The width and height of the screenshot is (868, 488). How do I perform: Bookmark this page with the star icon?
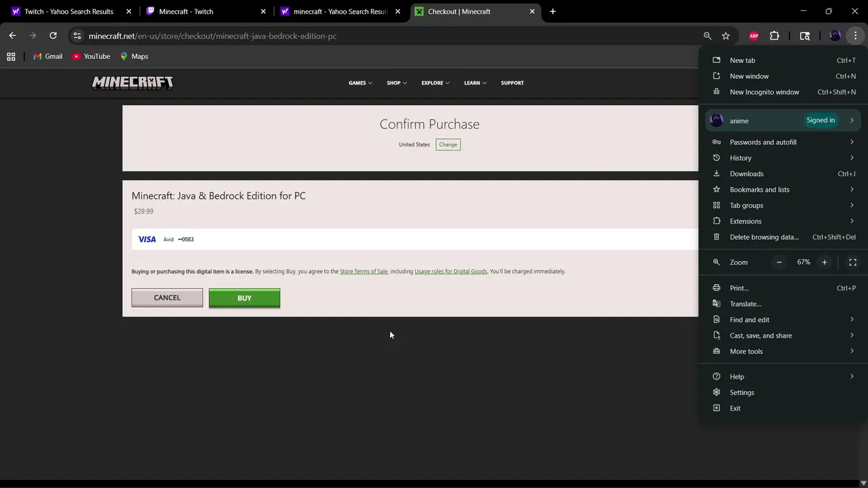click(x=726, y=36)
